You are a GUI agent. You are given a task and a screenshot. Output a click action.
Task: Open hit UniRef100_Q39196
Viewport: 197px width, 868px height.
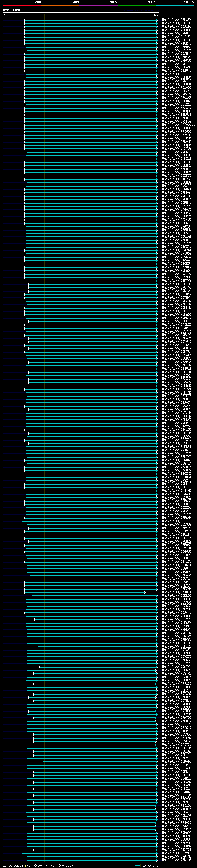click(x=177, y=26)
